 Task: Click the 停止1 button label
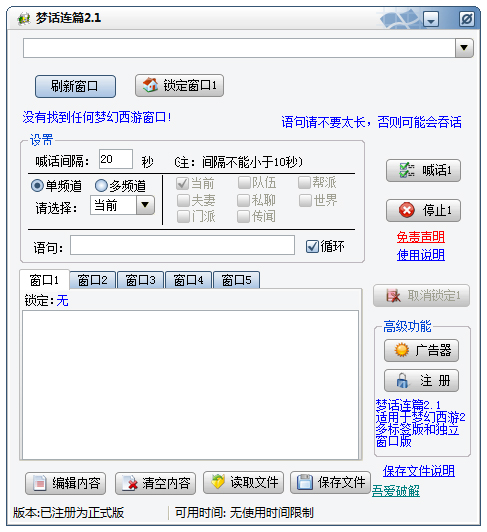coord(437,210)
